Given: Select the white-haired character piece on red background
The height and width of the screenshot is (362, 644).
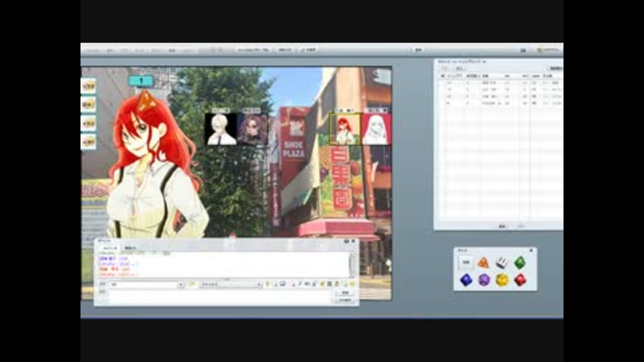Looking at the screenshot, I should click(x=376, y=129).
